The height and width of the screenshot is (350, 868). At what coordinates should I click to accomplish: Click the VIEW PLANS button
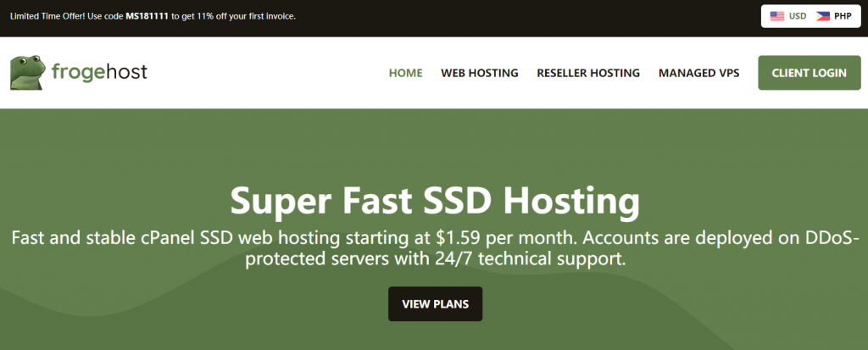click(x=435, y=304)
